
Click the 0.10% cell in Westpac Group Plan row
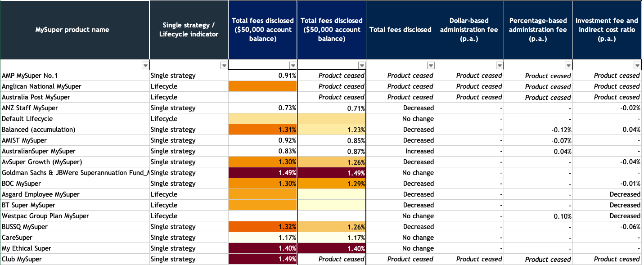tap(538, 216)
